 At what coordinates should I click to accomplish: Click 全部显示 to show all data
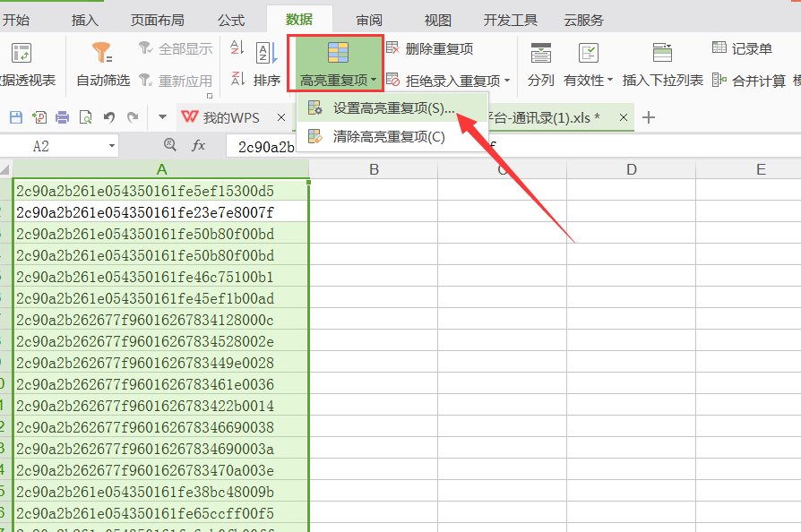pyautogui.click(x=185, y=47)
